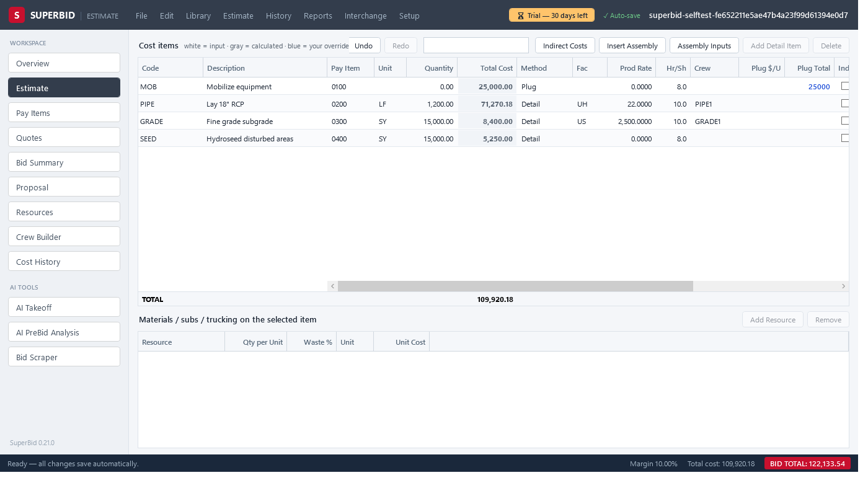Select the Estimate workspace tab
Screen dimensions: 868x496
pyautogui.click(x=64, y=88)
